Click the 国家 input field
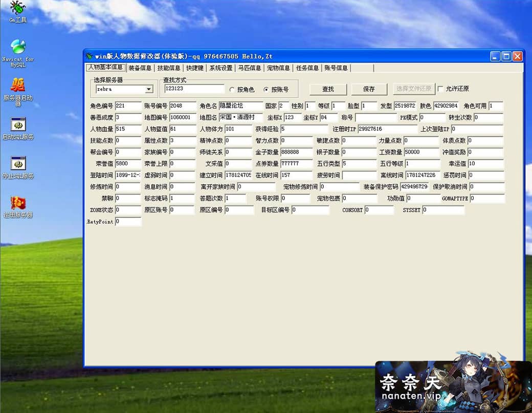 [283, 106]
